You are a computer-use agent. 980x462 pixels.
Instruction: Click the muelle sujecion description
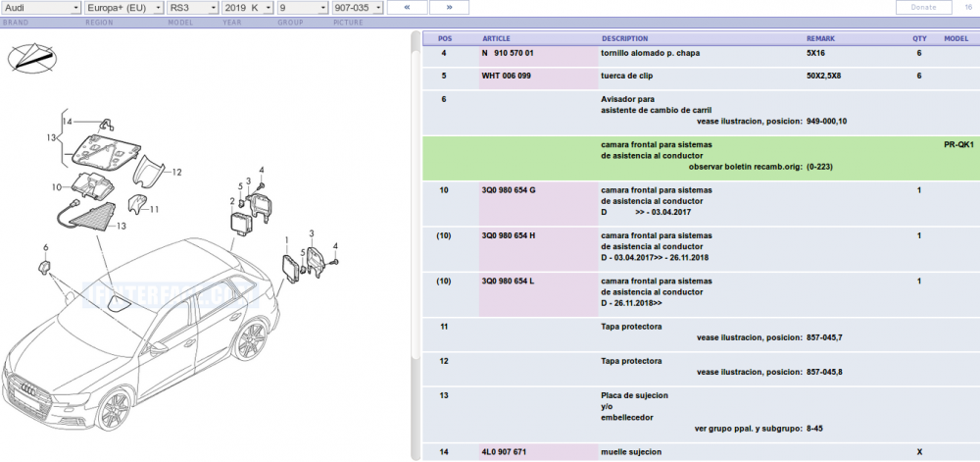pos(630,452)
